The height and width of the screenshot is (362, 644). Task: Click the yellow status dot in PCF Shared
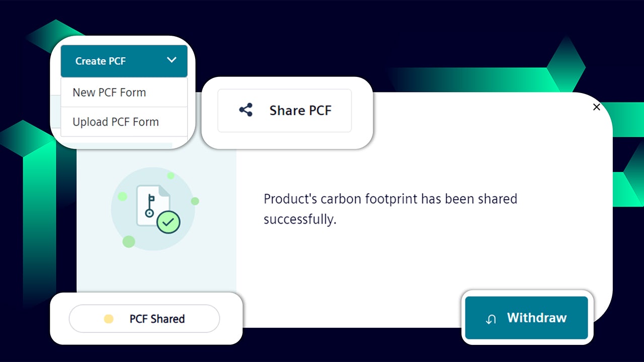(108, 319)
